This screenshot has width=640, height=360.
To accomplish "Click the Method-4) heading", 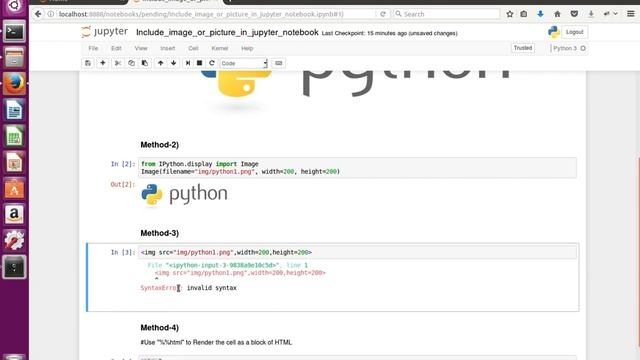I will tap(160, 328).
